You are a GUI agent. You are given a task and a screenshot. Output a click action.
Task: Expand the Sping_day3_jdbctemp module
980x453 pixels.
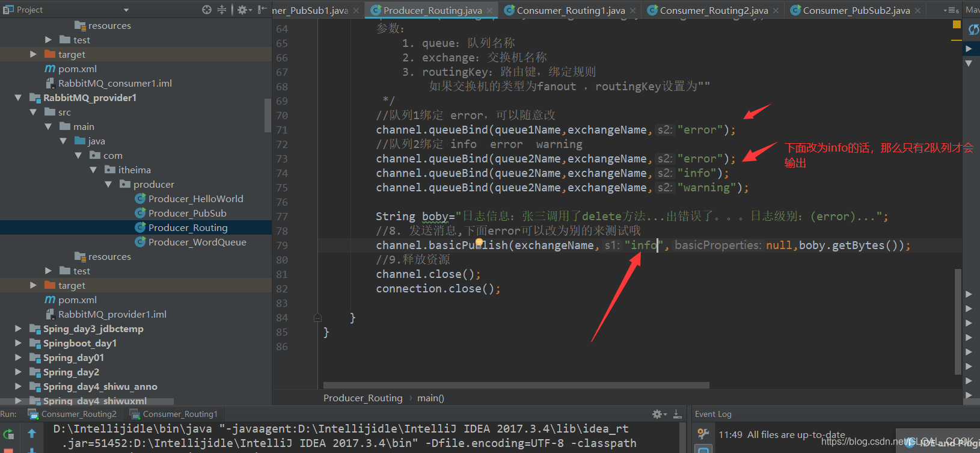tap(18, 328)
